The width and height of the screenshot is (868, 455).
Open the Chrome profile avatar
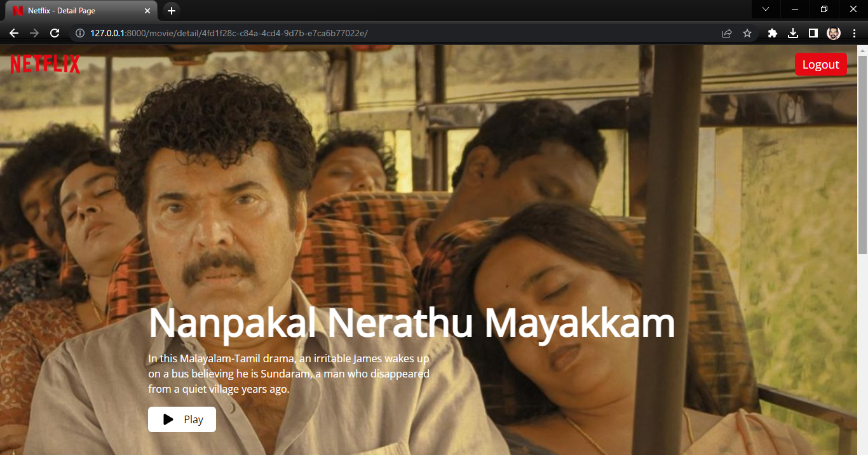(834, 33)
